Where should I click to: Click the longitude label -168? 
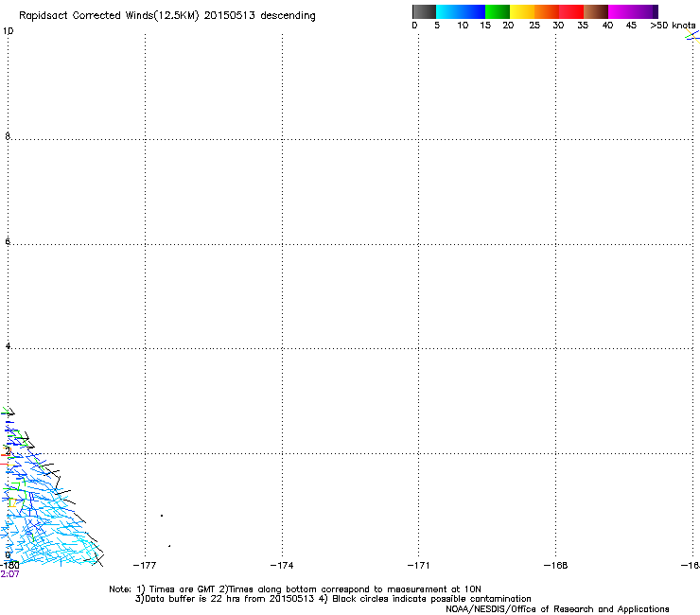pos(556,566)
